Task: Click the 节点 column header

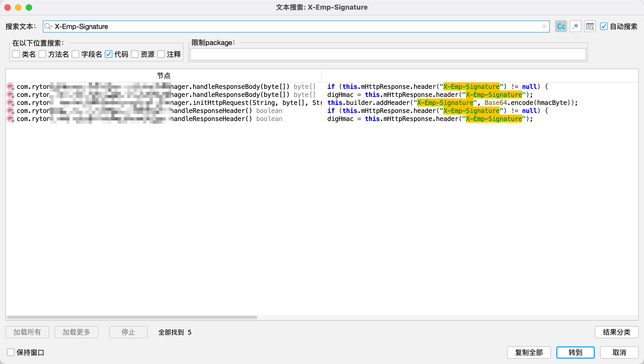Action: [163, 76]
